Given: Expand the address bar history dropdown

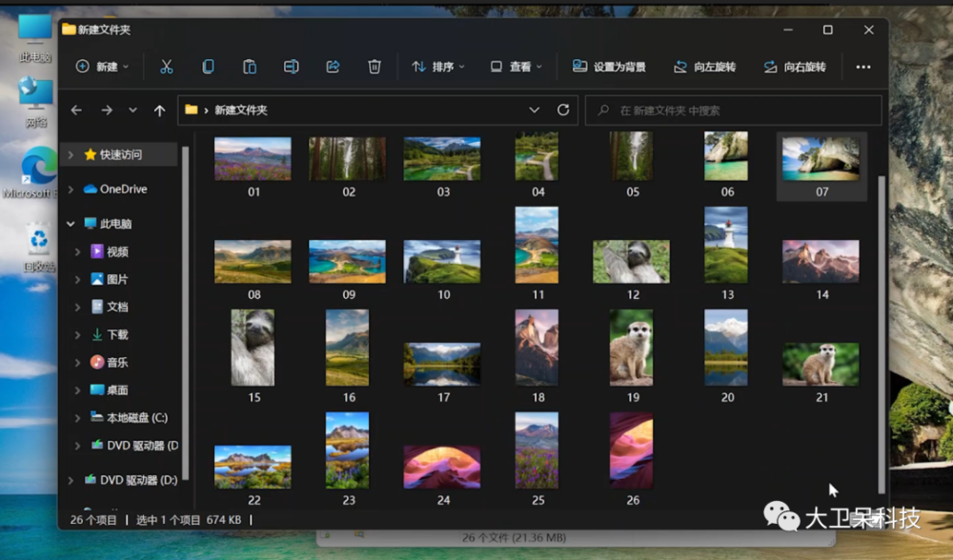Looking at the screenshot, I should point(535,110).
